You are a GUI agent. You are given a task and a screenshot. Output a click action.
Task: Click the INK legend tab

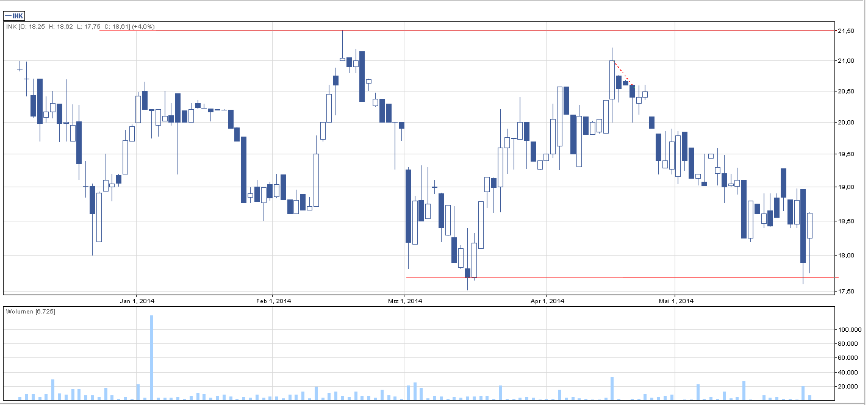coord(14,16)
